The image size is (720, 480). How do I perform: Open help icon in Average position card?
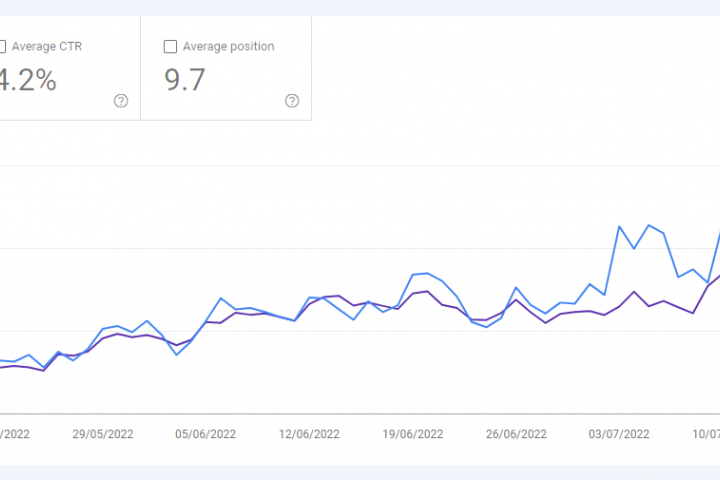pyautogui.click(x=292, y=100)
